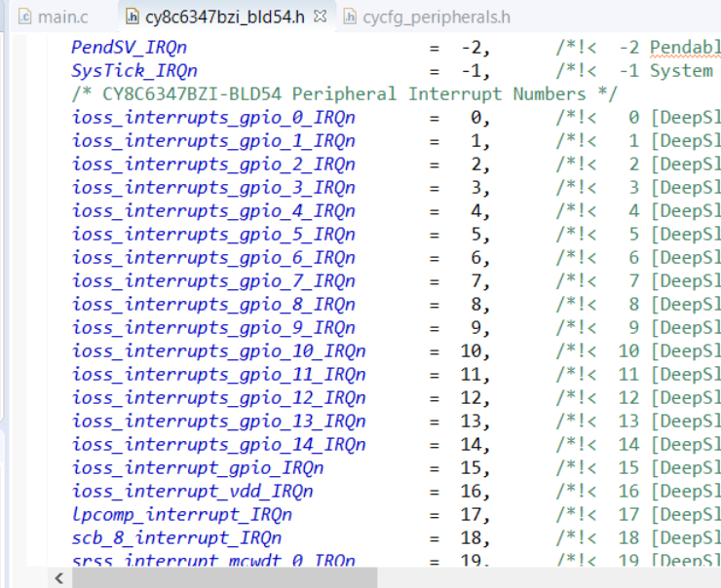Switch to the main.c tab
721x588 pixels.
click(62, 18)
